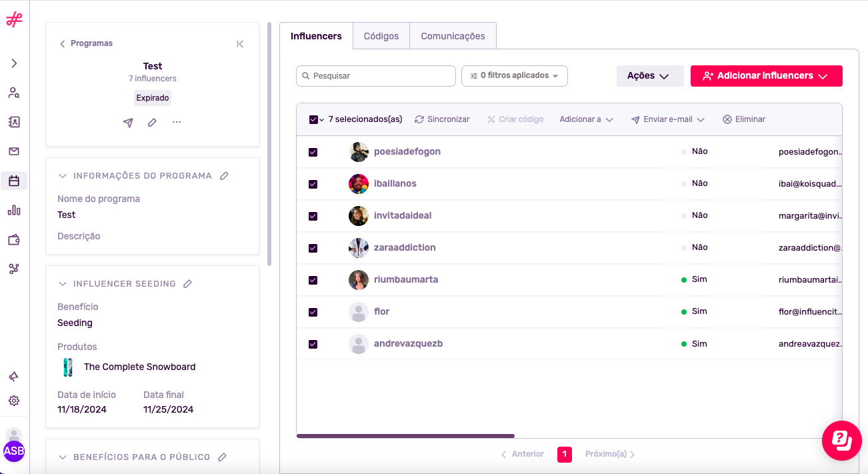The height and width of the screenshot is (474, 868).
Task: Collapse the Informações do Programa section
Action: (x=63, y=176)
